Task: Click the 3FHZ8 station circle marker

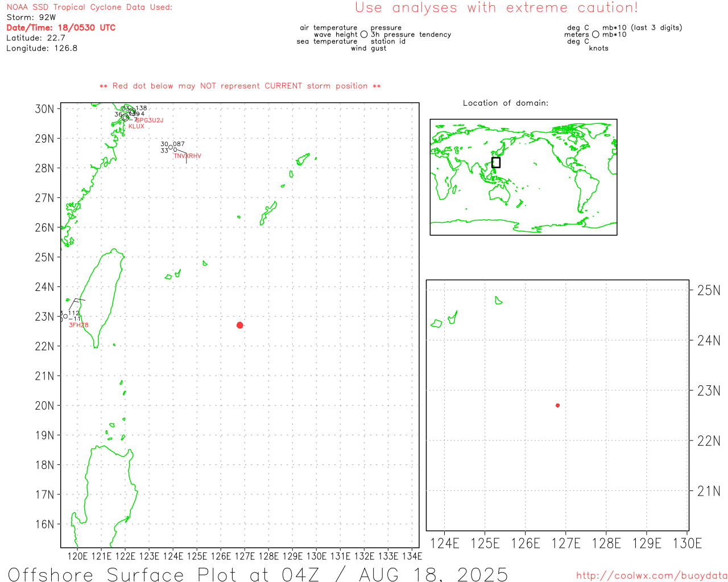Action: [x=65, y=317]
